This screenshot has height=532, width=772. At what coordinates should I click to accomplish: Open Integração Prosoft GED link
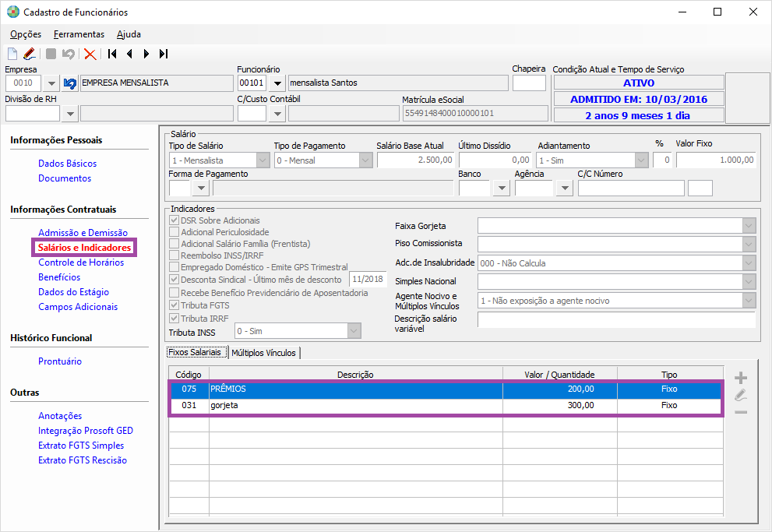(x=86, y=431)
